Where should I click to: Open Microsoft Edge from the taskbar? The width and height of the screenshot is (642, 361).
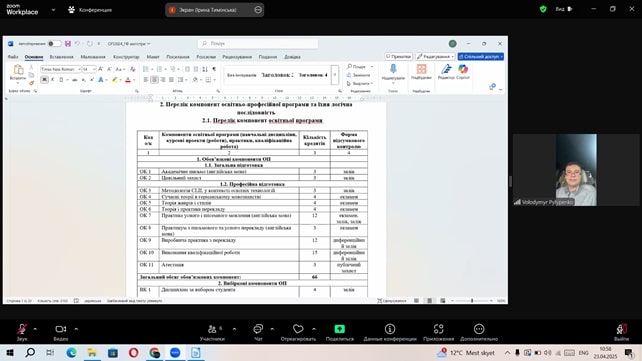point(71,352)
